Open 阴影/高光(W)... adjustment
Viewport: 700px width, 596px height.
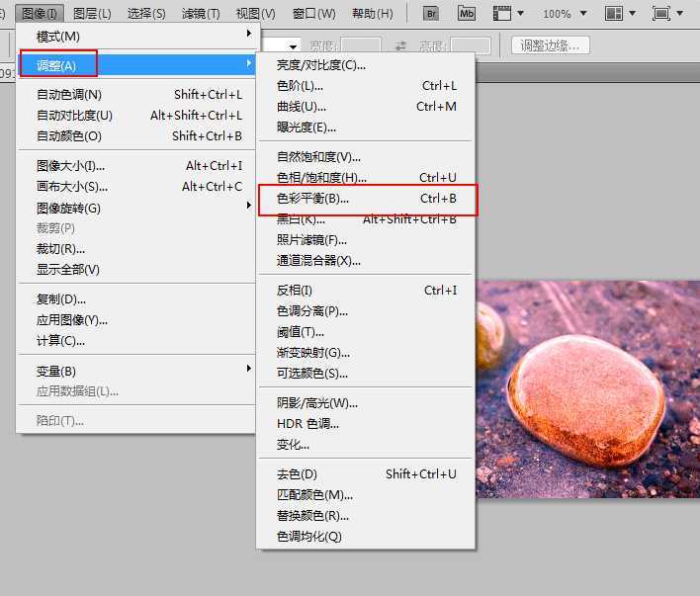(x=366, y=403)
